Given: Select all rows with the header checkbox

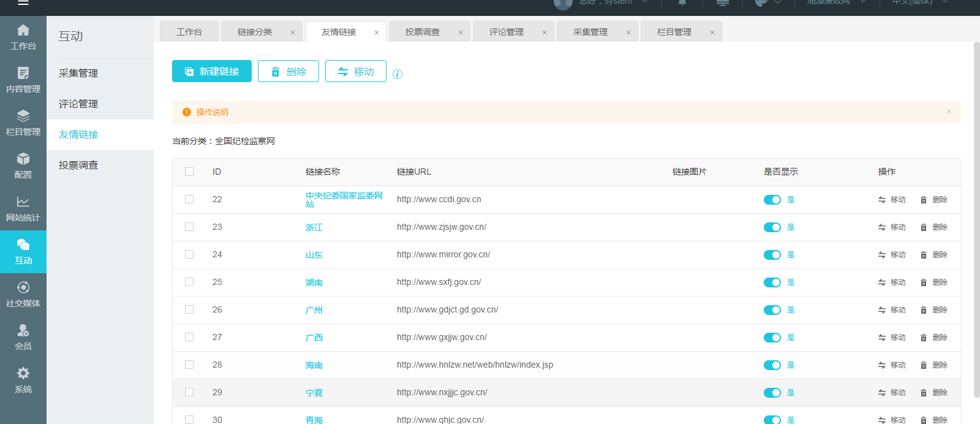Looking at the screenshot, I should point(189,172).
